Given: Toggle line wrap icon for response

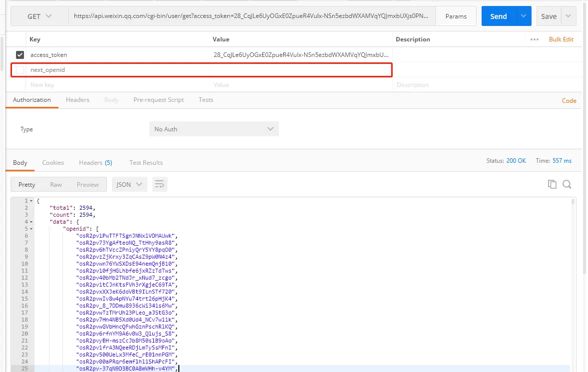Looking at the screenshot, I should click(x=159, y=184).
